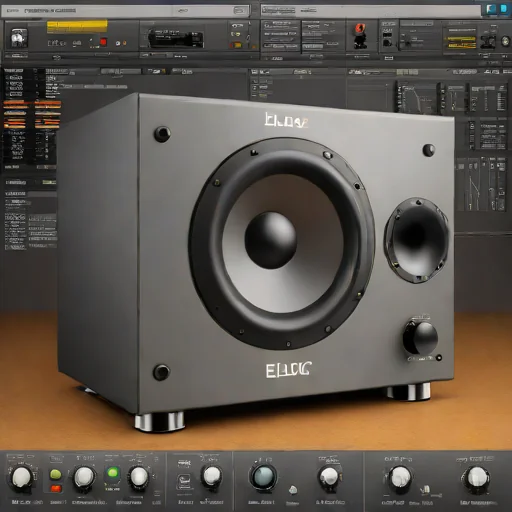Click the left knob in the rightmost bottom section

pyautogui.click(x=400, y=478)
